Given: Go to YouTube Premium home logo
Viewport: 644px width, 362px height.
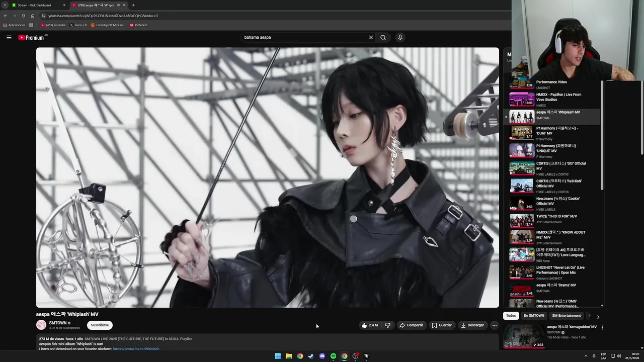Looking at the screenshot, I should [31, 38].
